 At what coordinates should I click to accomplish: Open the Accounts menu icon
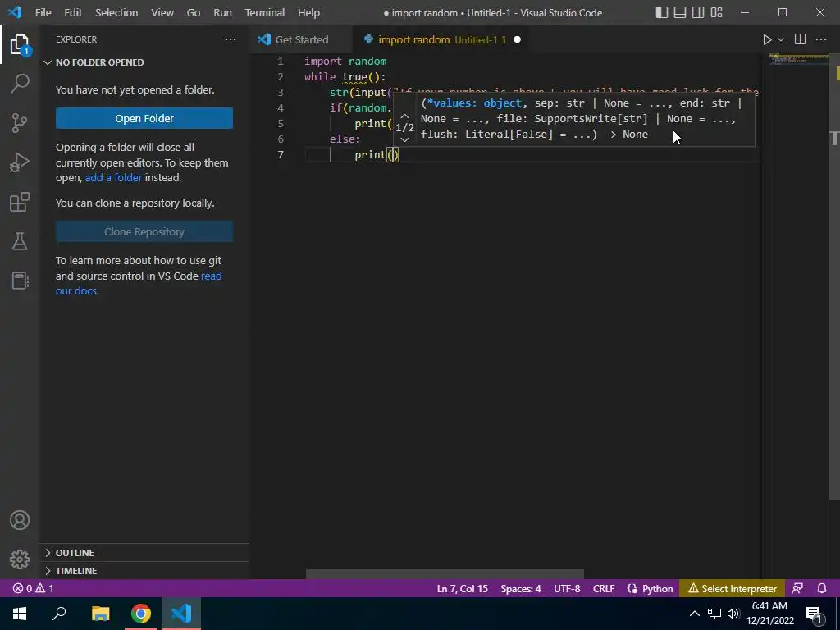pos(20,520)
